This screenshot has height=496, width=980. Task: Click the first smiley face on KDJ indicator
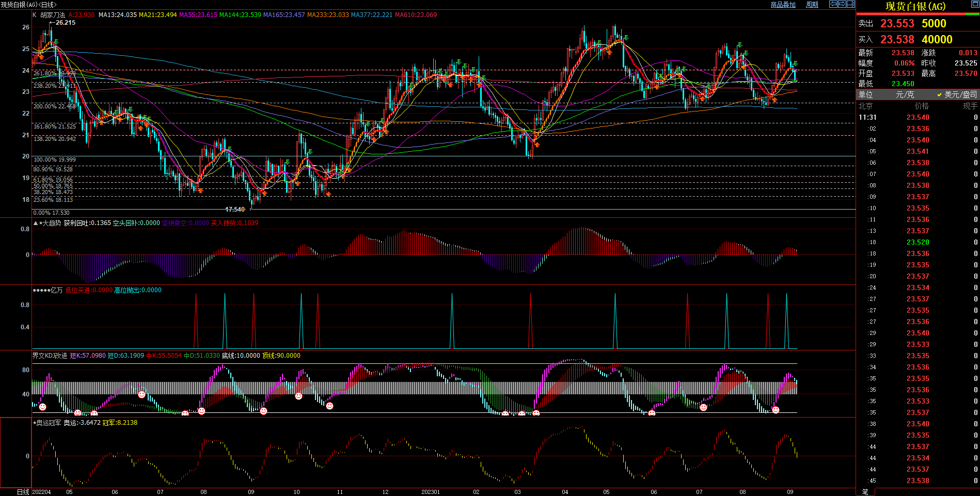pyautogui.click(x=42, y=407)
